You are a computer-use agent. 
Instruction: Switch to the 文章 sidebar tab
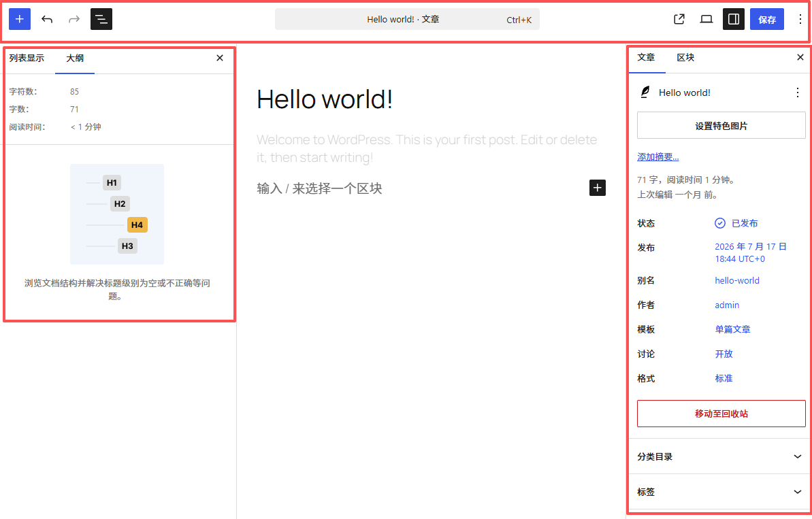647,57
